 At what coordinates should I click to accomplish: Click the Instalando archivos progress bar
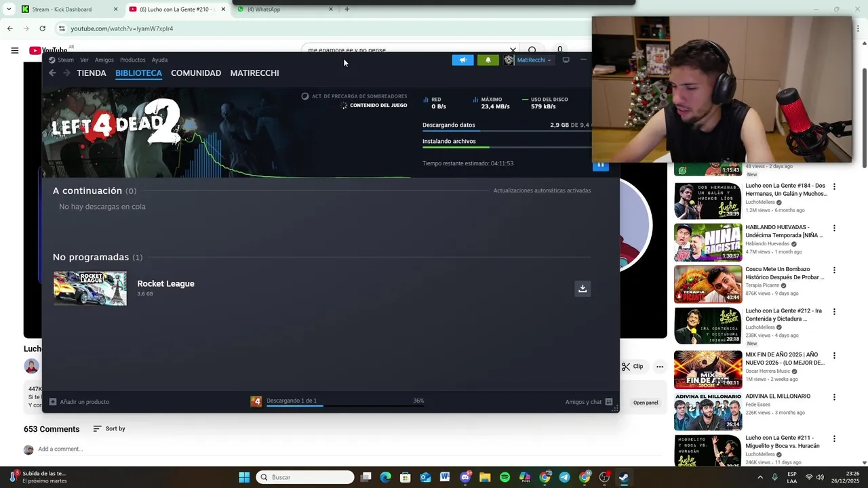pyautogui.click(x=507, y=147)
